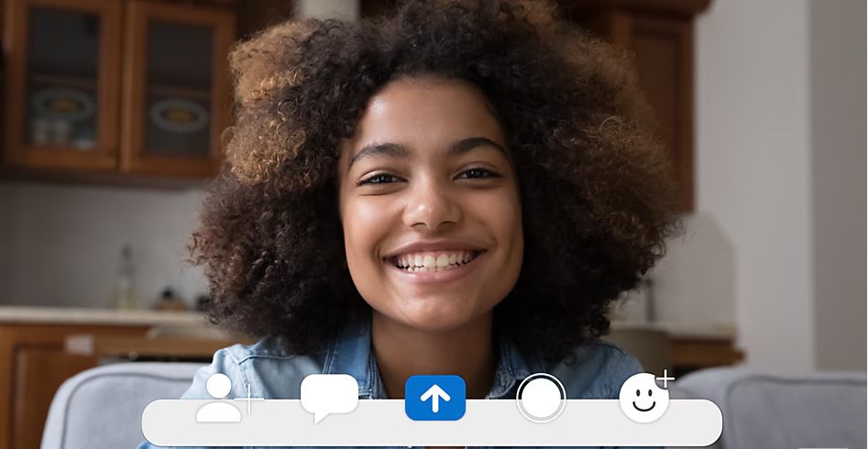Viewport: 868px width, 449px height.
Task: Click the plus sign beside the person icon
Action: pyautogui.click(x=248, y=401)
